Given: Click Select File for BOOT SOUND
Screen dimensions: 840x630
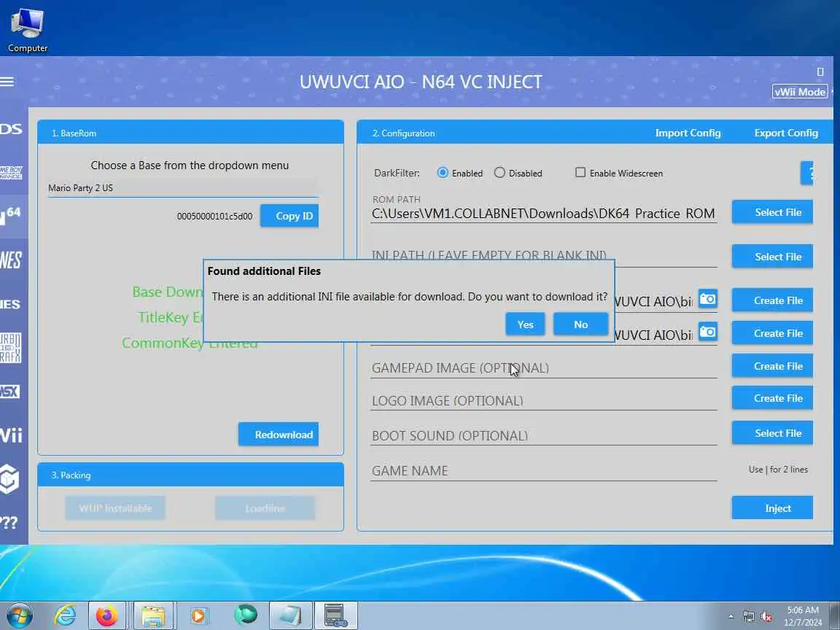Looking at the screenshot, I should 772,433.
